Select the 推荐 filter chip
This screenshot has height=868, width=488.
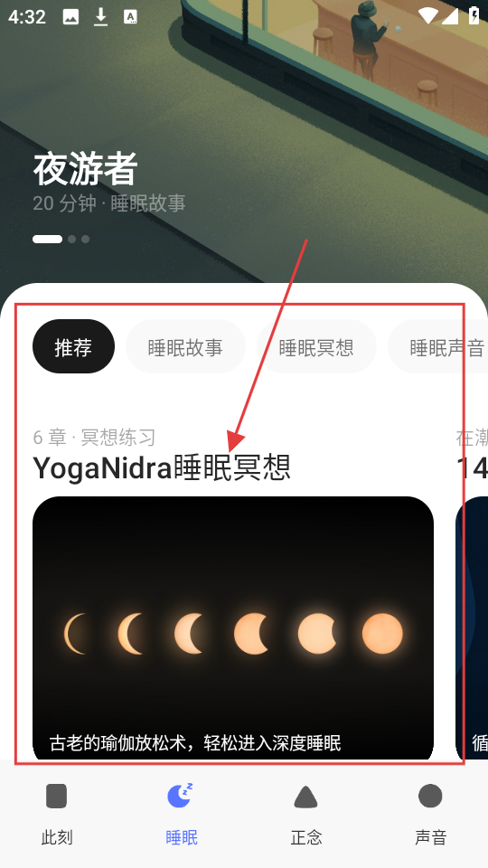(x=73, y=346)
